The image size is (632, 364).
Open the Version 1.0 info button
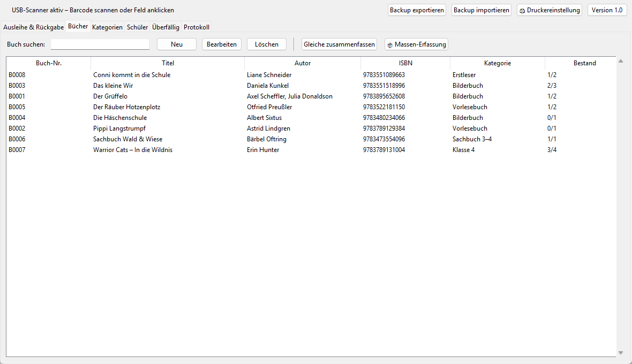pyautogui.click(x=607, y=10)
